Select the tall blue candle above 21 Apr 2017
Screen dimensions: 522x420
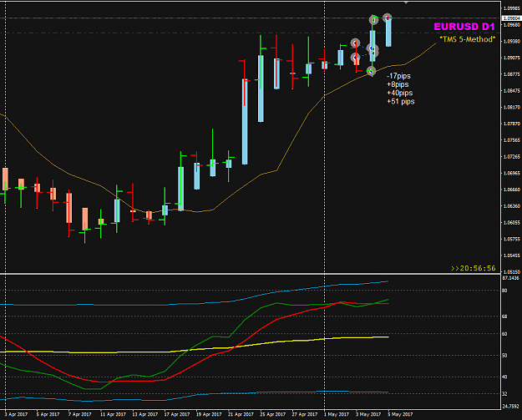coord(245,122)
